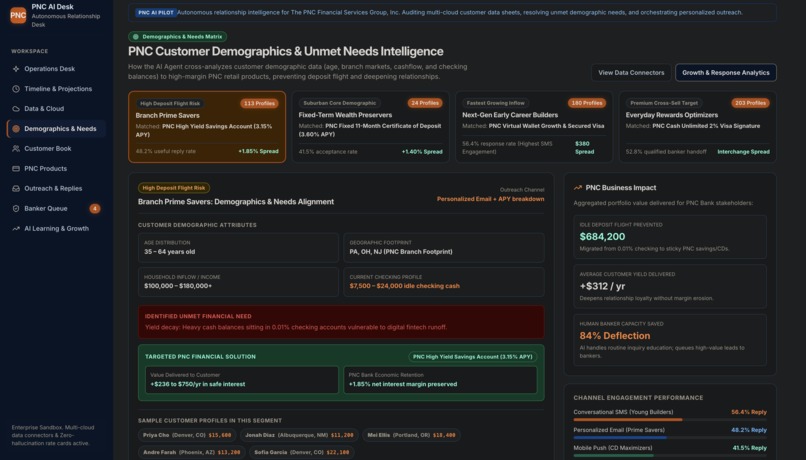Click the Outreach & Replies inbox icon
806x460 pixels.
[16, 189]
